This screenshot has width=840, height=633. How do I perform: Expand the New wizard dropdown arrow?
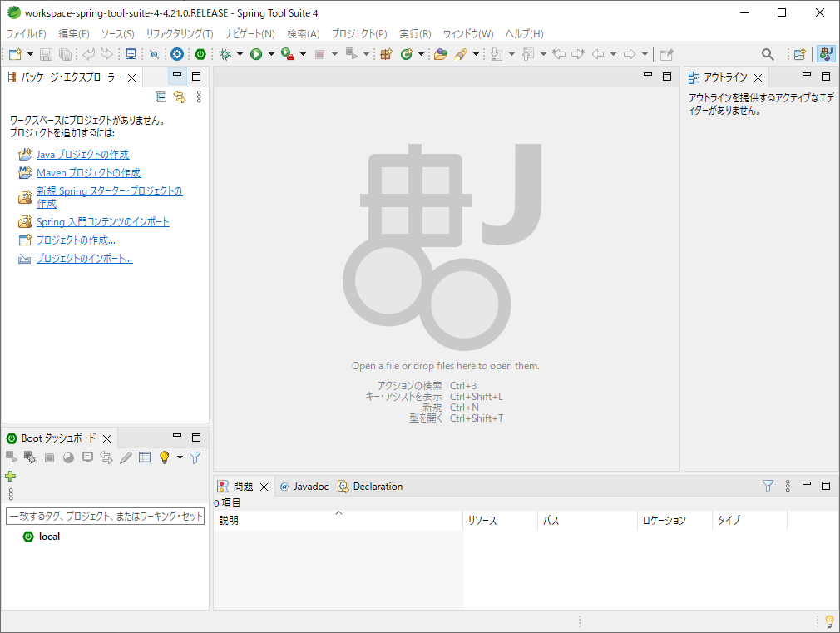[28, 53]
